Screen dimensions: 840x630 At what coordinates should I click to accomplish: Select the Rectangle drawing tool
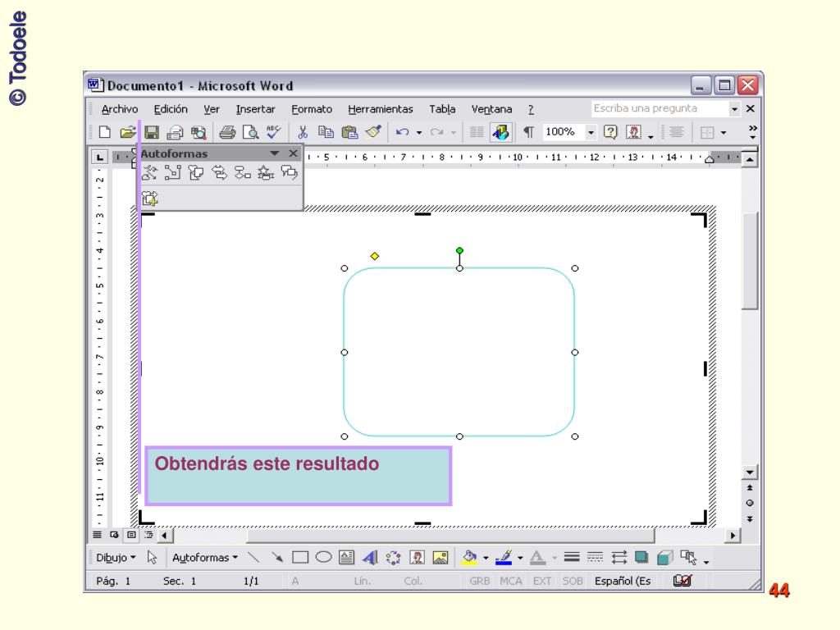tap(300, 558)
